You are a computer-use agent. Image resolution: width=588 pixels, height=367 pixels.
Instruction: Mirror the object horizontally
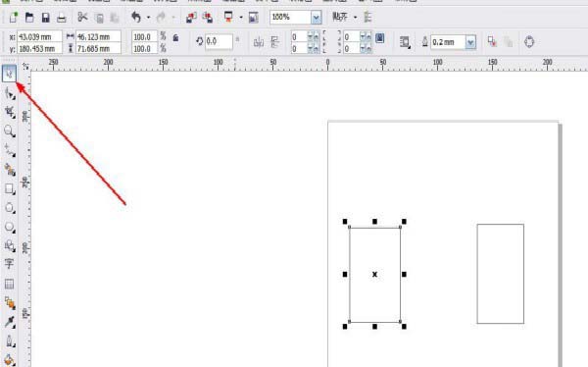259,42
